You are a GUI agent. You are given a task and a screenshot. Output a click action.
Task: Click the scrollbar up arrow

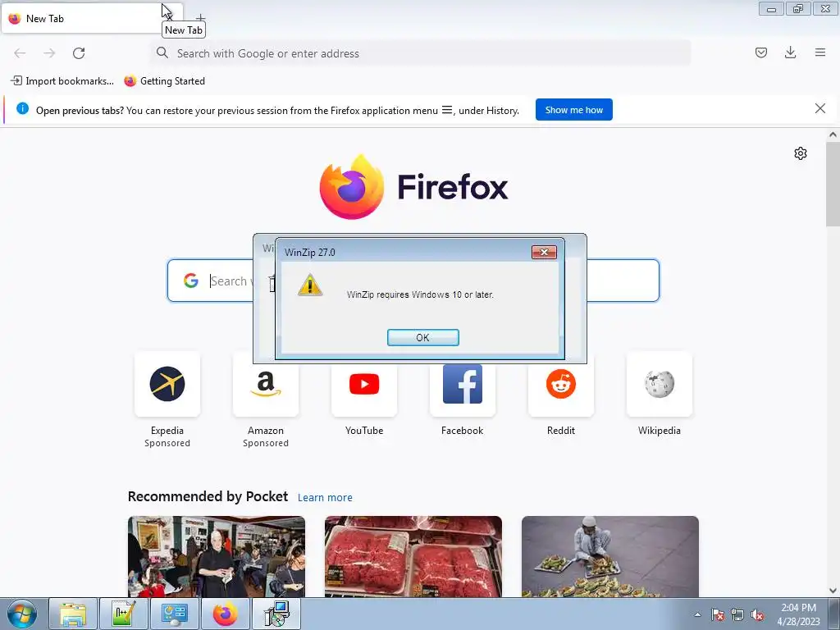833,135
